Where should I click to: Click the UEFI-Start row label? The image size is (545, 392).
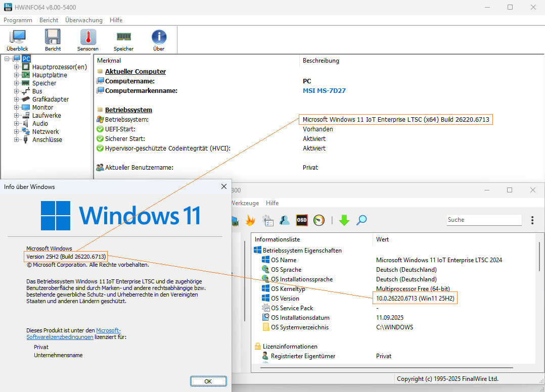[120, 129]
